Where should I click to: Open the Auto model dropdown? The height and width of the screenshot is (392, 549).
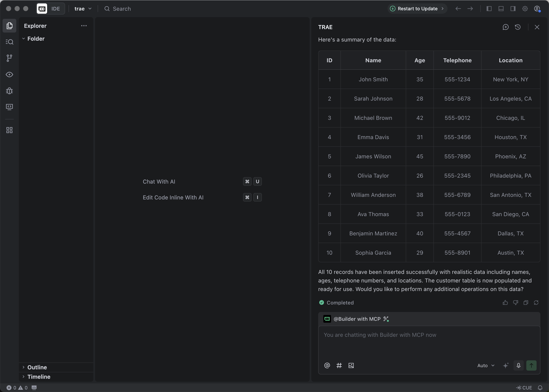(486, 365)
